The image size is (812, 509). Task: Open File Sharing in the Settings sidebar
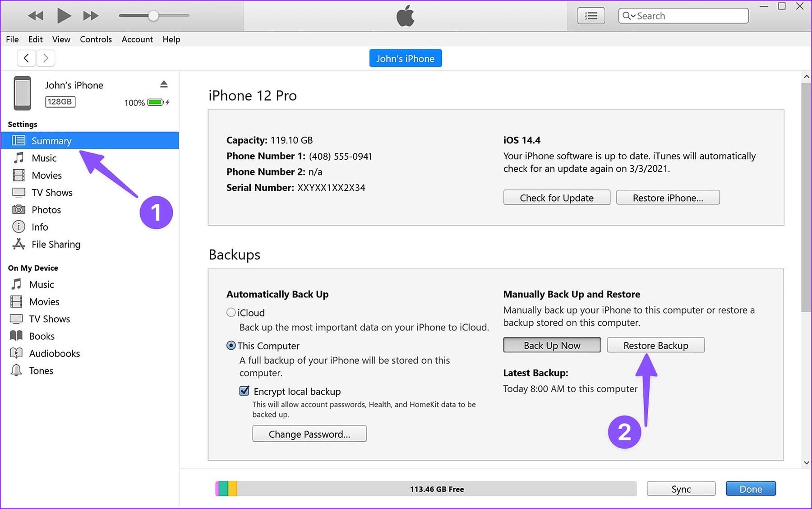point(56,244)
